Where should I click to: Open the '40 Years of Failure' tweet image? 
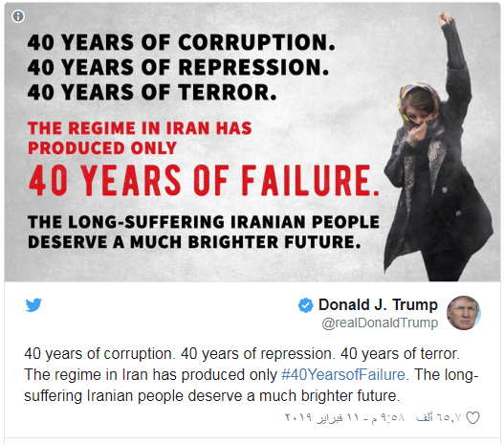click(x=252, y=142)
